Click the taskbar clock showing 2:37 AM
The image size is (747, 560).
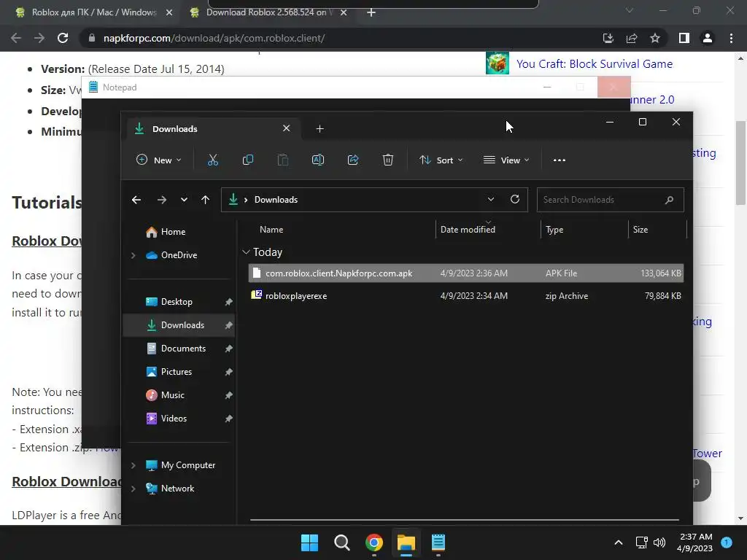pyautogui.click(x=694, y=542)
